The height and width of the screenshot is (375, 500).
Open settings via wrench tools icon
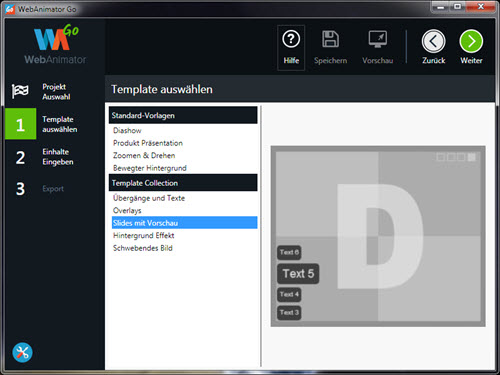22,352
